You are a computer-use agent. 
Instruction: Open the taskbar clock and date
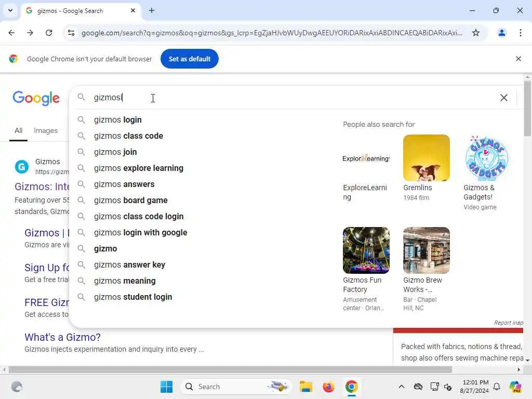[474, 387]
